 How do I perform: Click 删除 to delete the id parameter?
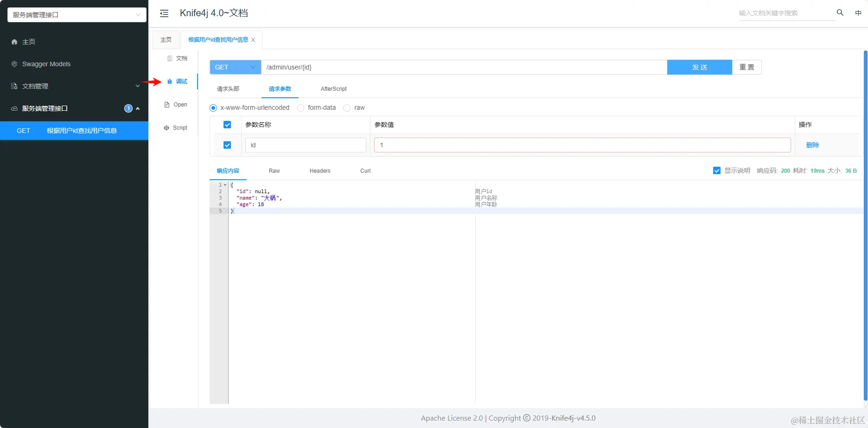(x=813, y=145)
